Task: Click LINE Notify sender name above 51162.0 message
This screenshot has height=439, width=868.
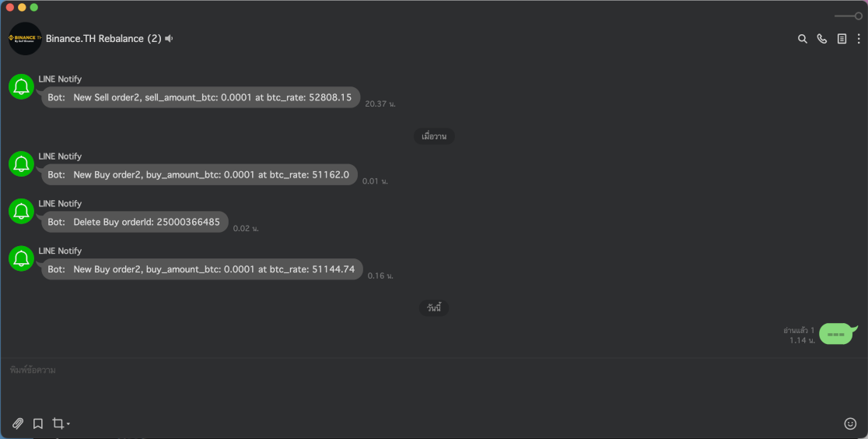Action: point(60,156)
